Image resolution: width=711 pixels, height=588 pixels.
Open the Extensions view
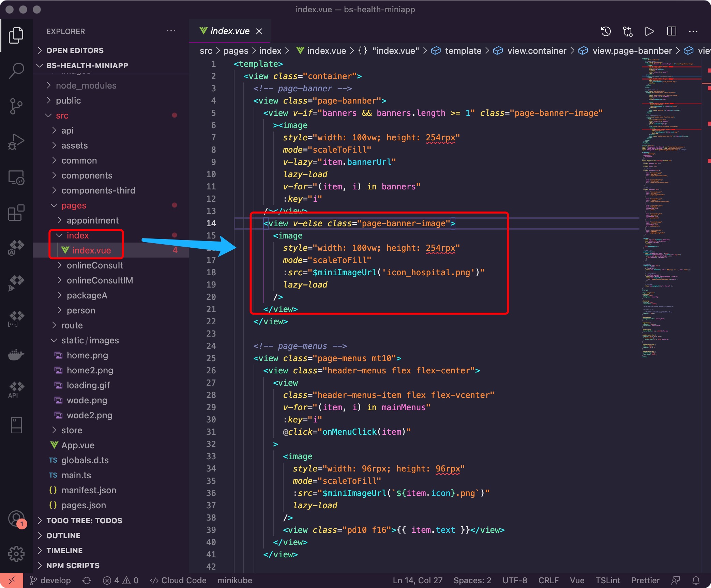coord(16,213)
